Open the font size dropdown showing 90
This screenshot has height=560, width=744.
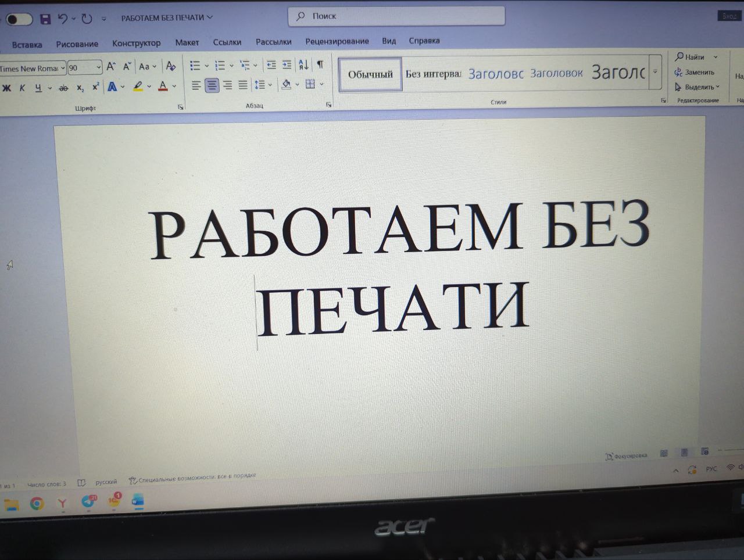coord(98,68)
